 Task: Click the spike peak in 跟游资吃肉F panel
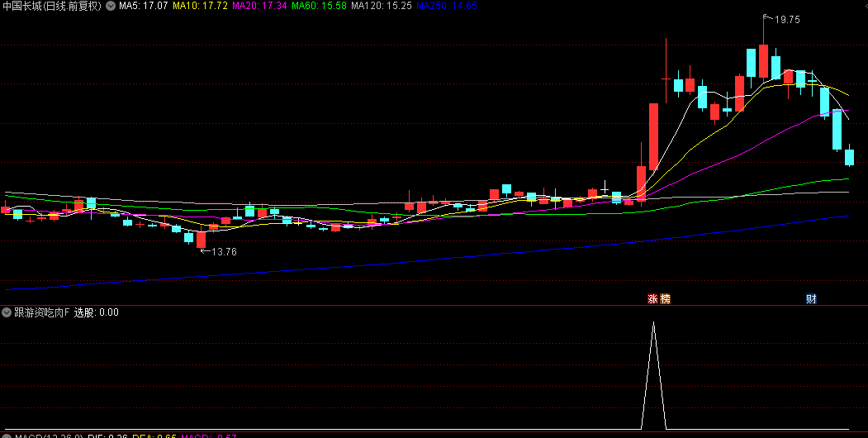point(654,322)
